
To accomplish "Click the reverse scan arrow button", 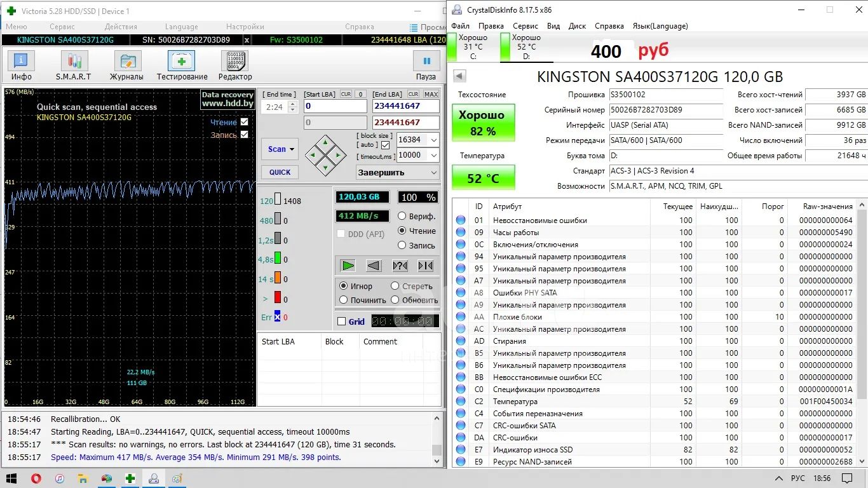I will coord(374,266).
